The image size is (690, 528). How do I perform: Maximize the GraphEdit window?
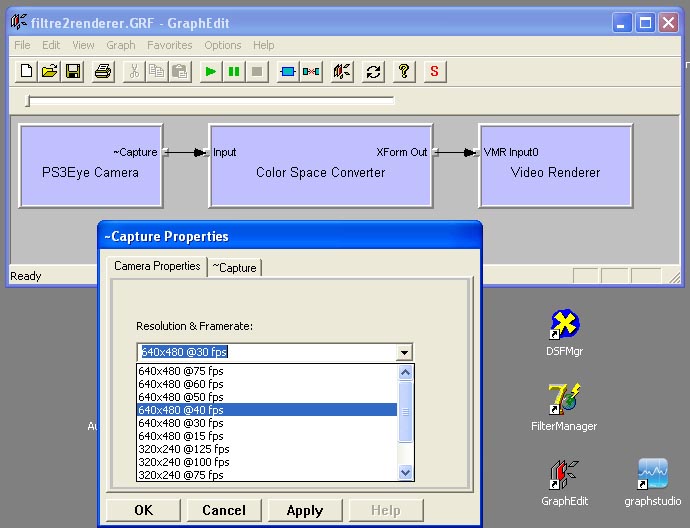click(x=645, y=22)
